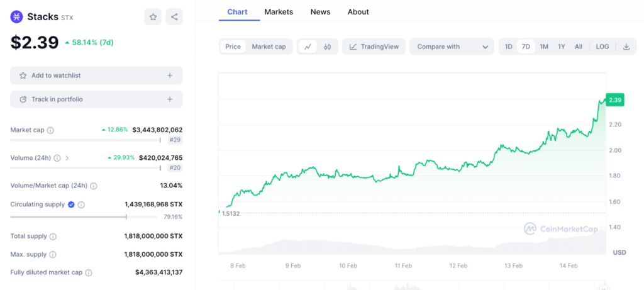Image resolution: width=644 pixels, height=290 pixels.
Task: Switch to candlestick chart icon
Action: pyautogui.click(x=328, y=47)
